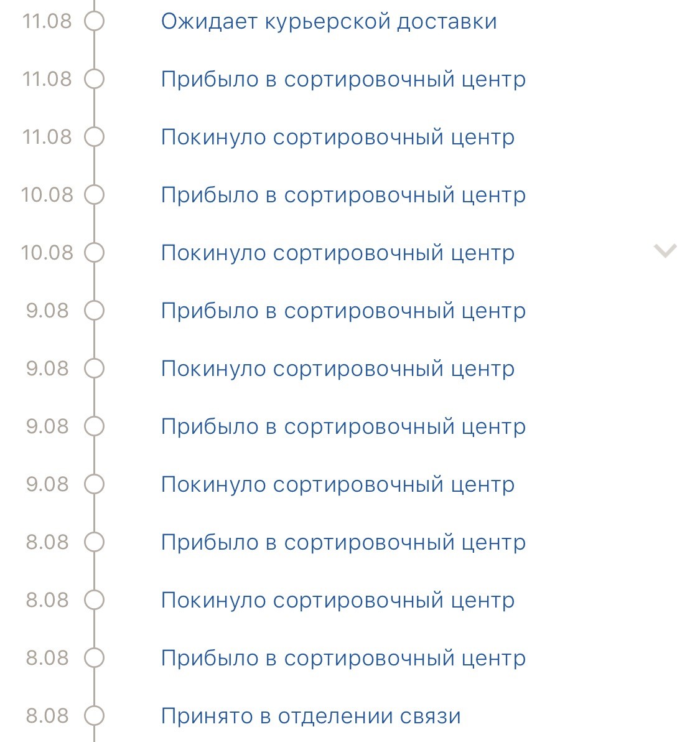Image resolution: width=700 pixels, height=742 pixels.
Task: Open the 8.08 Покинуло сортировочный центр entry
Action: tap(338, 601)
